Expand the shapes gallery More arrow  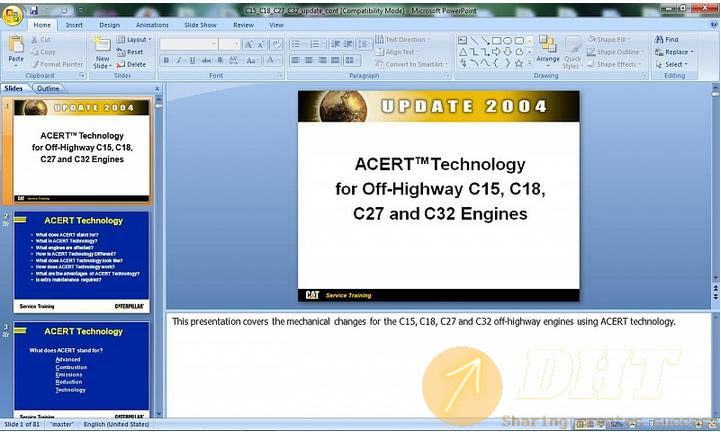coord(529,63)
